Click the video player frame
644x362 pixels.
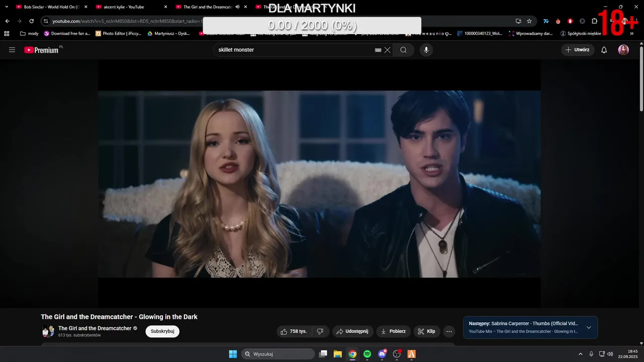coord(319,184)
